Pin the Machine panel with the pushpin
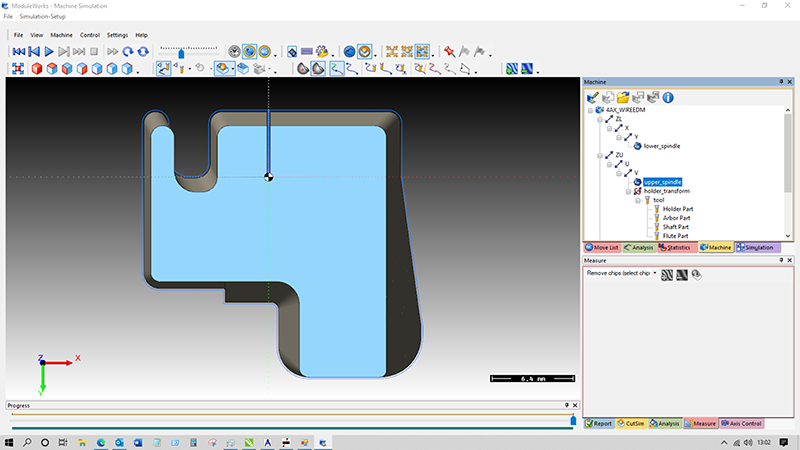Viewport: 800px width, 450px height. tap(780, 81)
